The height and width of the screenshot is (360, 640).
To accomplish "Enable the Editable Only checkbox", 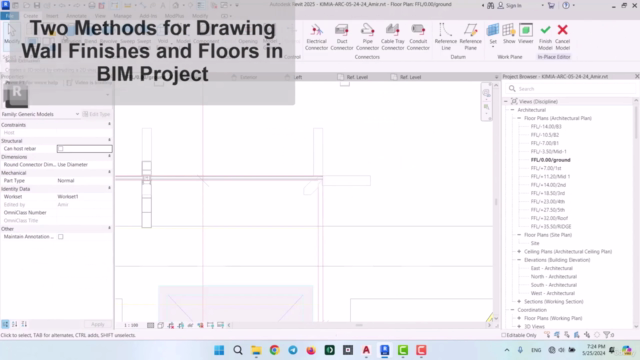I will (x=503, y=335).
